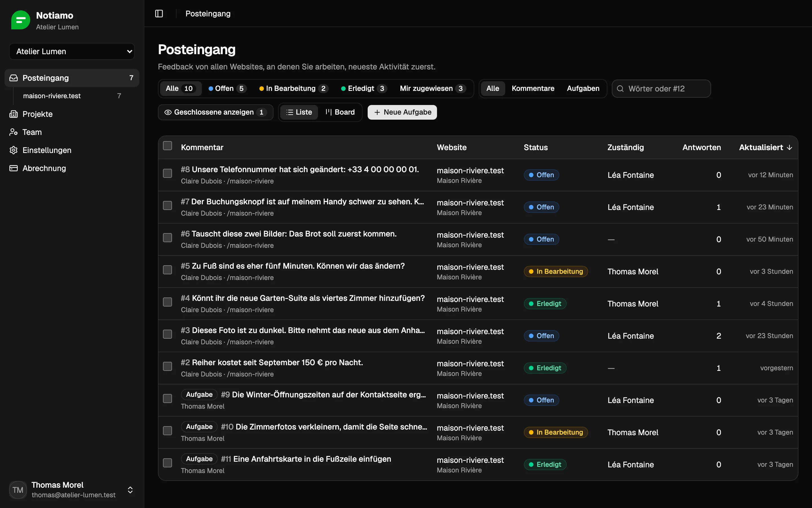Show only Kommentare type
The width and height of the screenshot is (812, 508).
533,89
